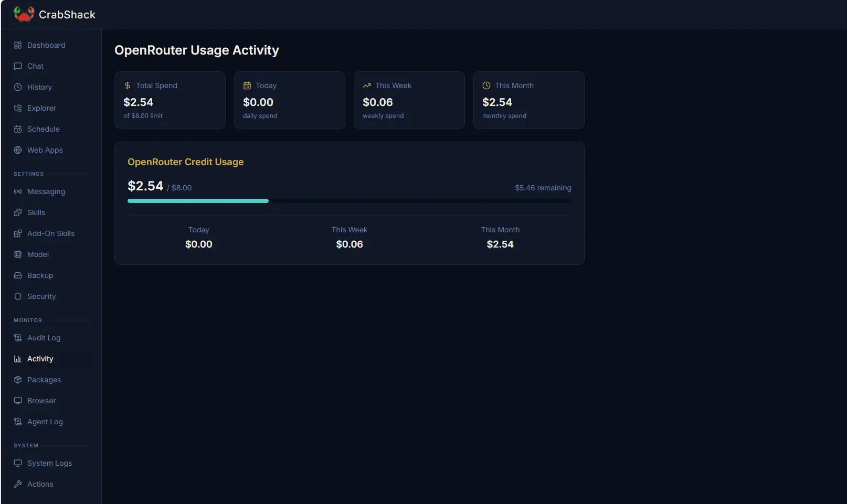847x504 pixels.
Task: Click the Actions wrench icon
Action: pyautogui.click(x=18, y=484)
